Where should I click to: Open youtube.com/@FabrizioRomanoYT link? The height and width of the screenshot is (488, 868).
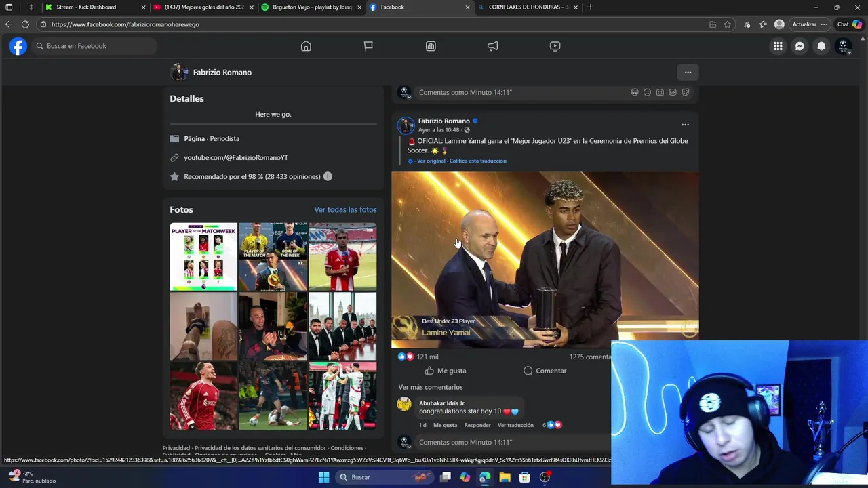(236, 157)
